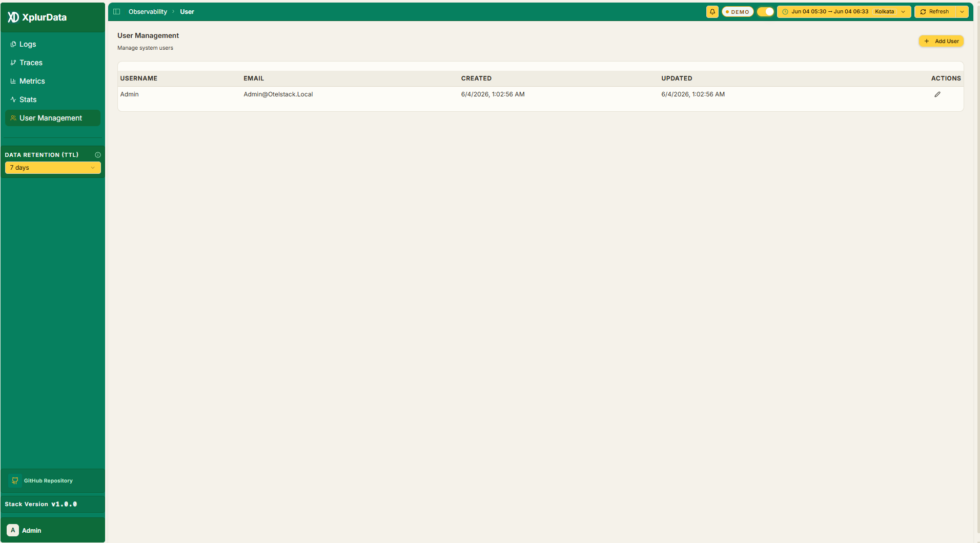
Task: Click the CREATED column header
Action: (476, 78)
